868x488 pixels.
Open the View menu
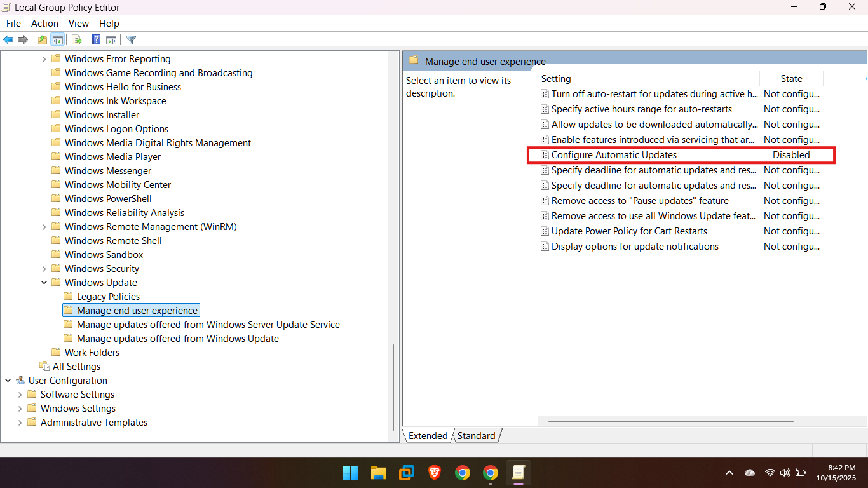click(x=79, y=24)
